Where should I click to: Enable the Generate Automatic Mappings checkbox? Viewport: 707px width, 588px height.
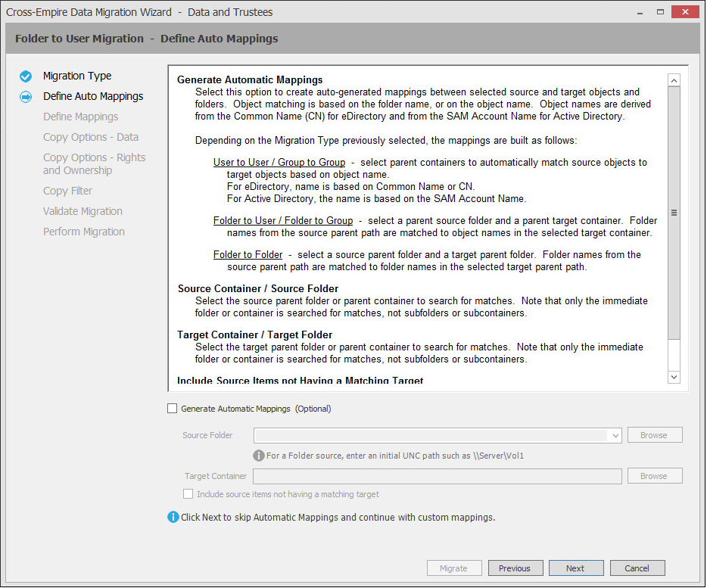click(x=173, y=409)
